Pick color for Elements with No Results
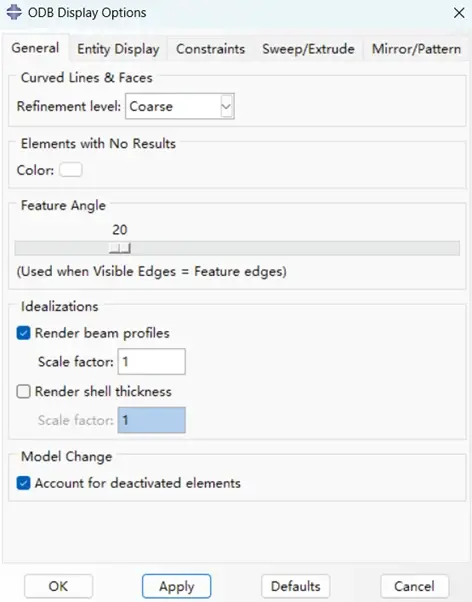The width and height of the screenshot is (472, 602). click(71, 170)
